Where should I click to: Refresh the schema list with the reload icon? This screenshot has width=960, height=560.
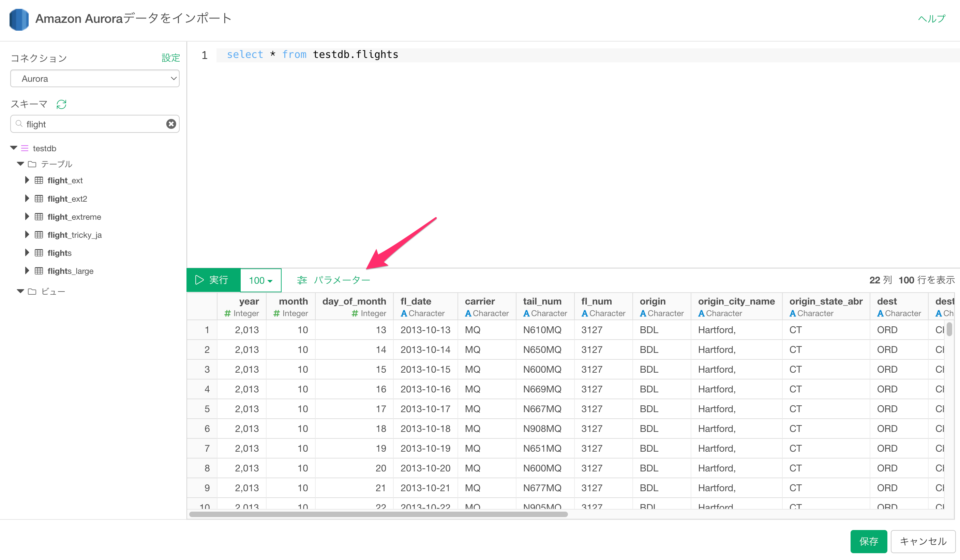coord(61,104)
